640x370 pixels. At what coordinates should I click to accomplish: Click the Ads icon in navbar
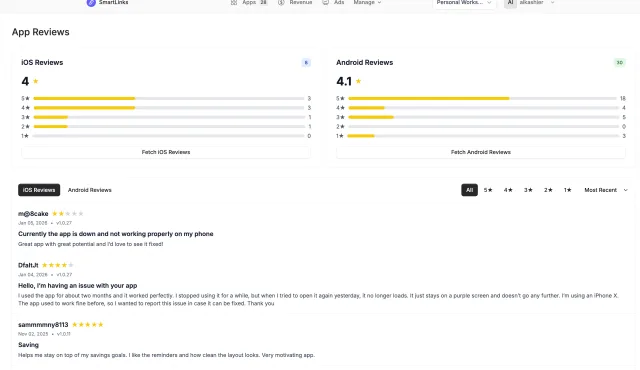(325, 2)
